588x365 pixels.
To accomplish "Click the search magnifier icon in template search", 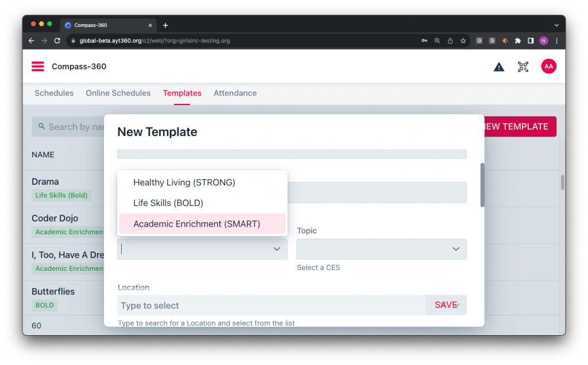I will pos(41,126).
